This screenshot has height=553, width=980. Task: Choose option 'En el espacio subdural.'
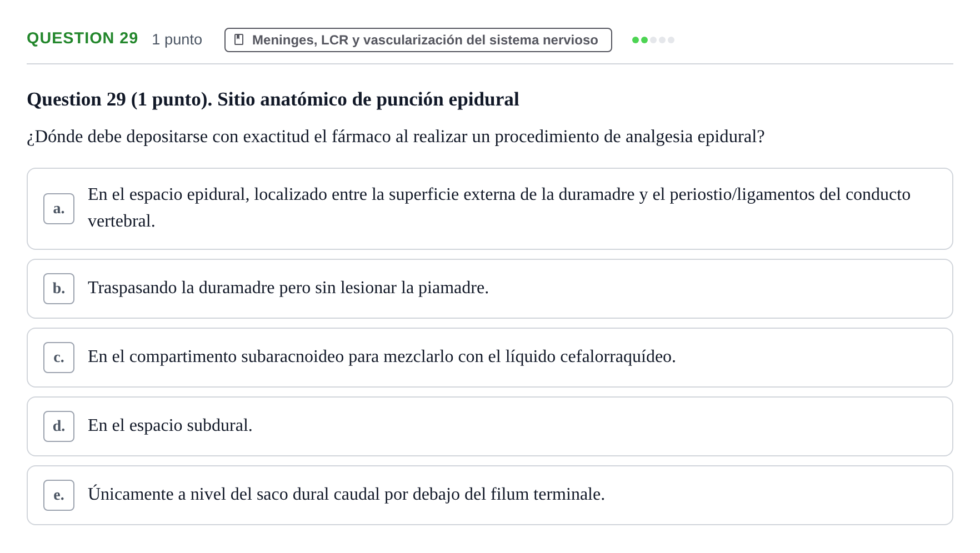490,426
